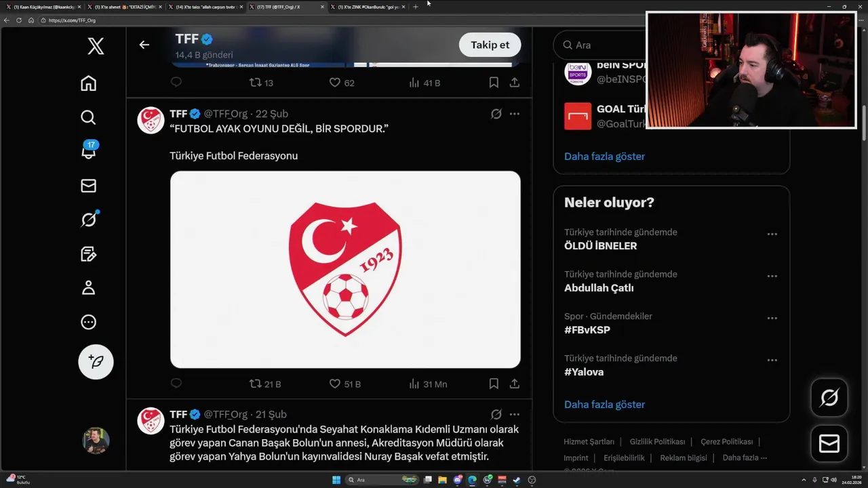Click the X logo in the sidebar
Screen dimensions: 868x488
(96, 46)
